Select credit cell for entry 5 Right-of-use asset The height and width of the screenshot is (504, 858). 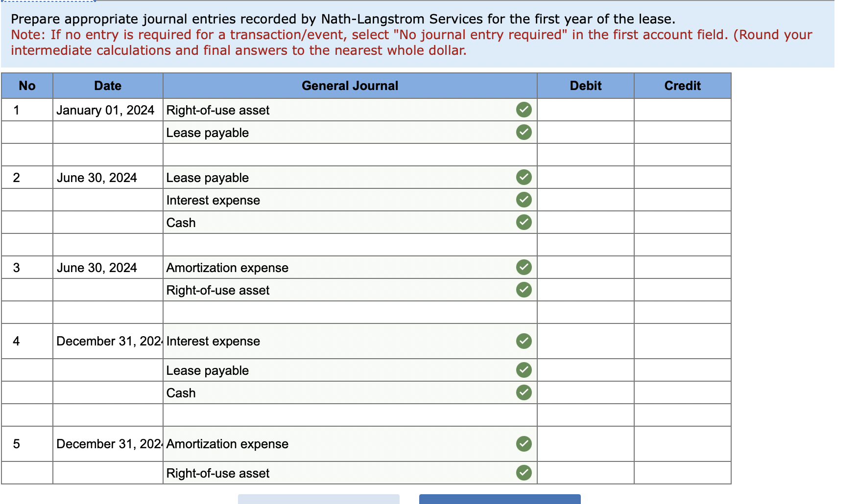click(x=683, y=473)
